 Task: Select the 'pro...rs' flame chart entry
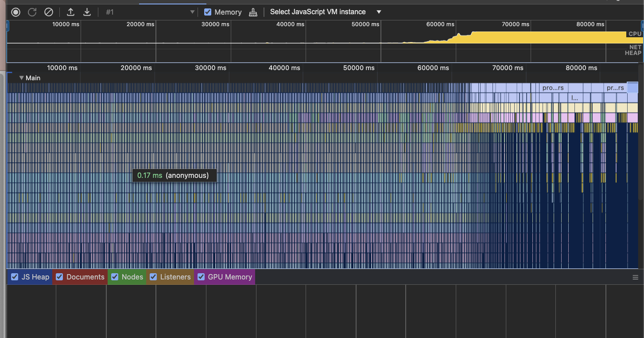coord(553,88)
